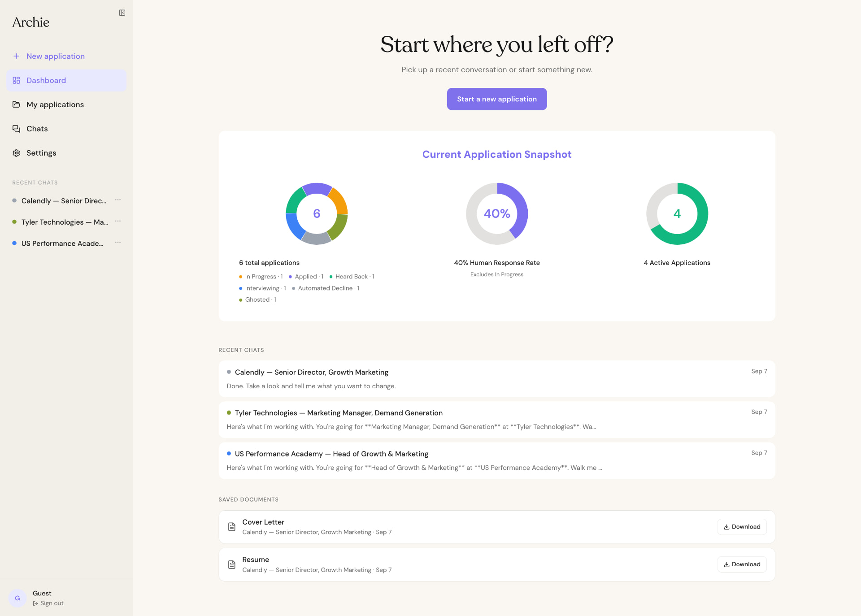
Task: Click the 4 Active Applications label
Action: click(x=677, y=263)
